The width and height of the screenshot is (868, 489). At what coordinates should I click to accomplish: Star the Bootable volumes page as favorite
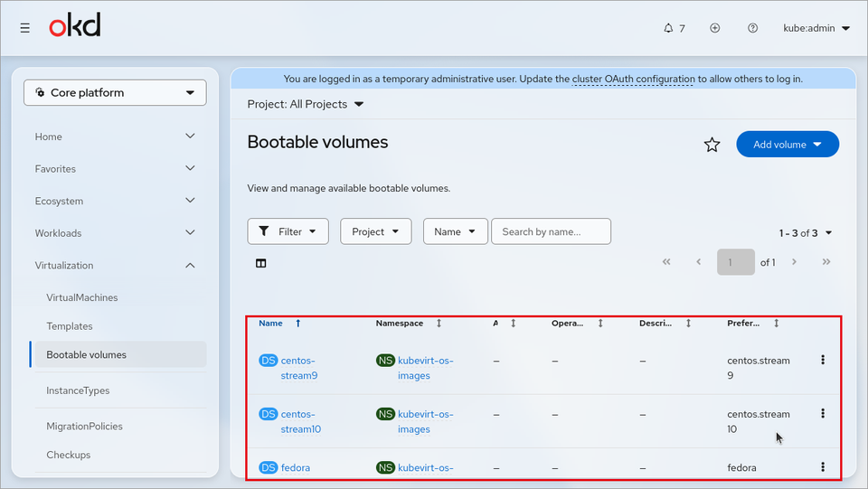[712, 145]
